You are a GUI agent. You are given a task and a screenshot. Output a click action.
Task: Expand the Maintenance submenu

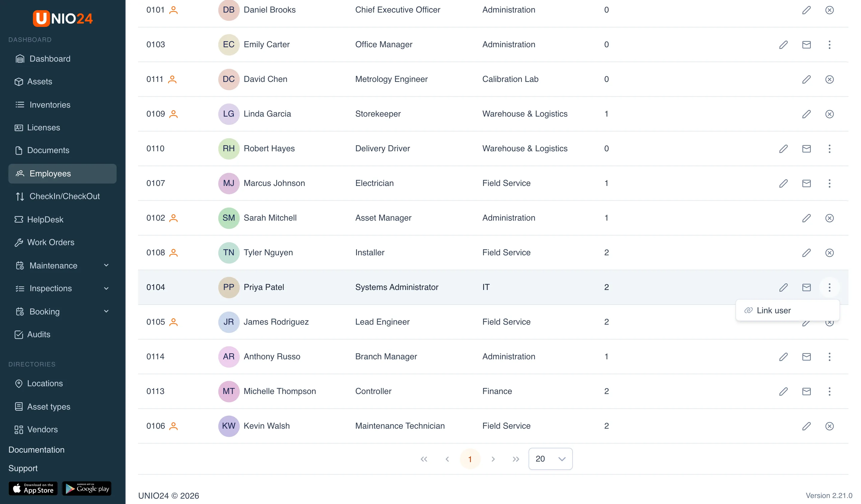pyautogui.click(x=62, y=265)
